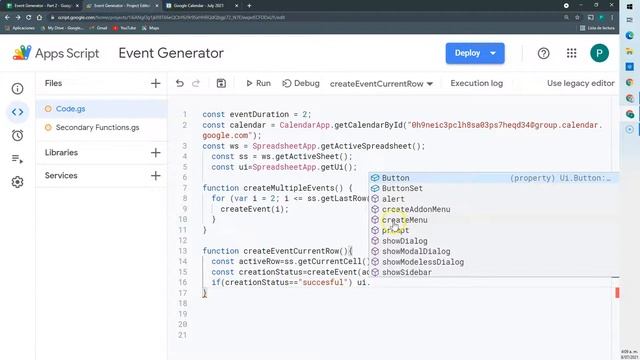Add a new file with Files plus
Viewport: 640px width, 360px height.
point(156,83)
